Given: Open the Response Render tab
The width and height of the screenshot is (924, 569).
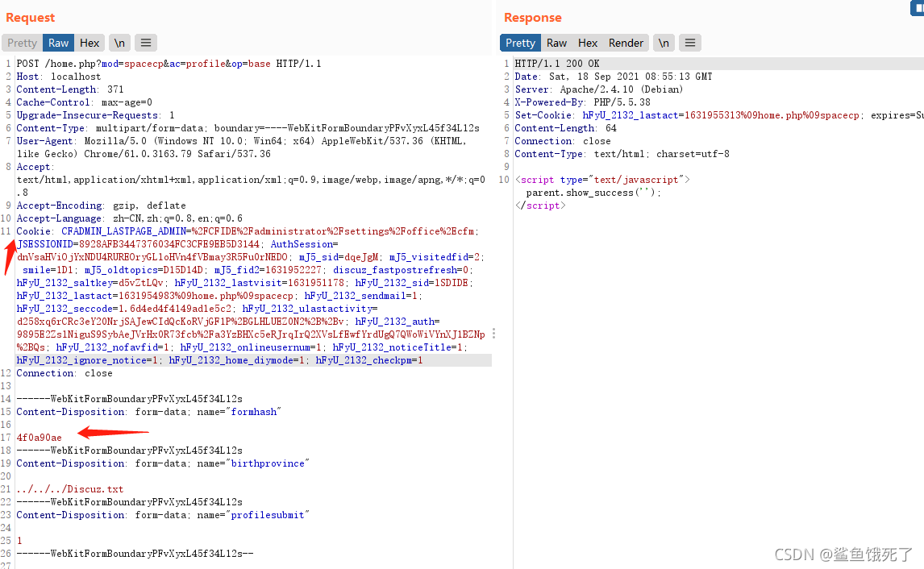Looking at the screenshot, I should (x=626, y=43).
